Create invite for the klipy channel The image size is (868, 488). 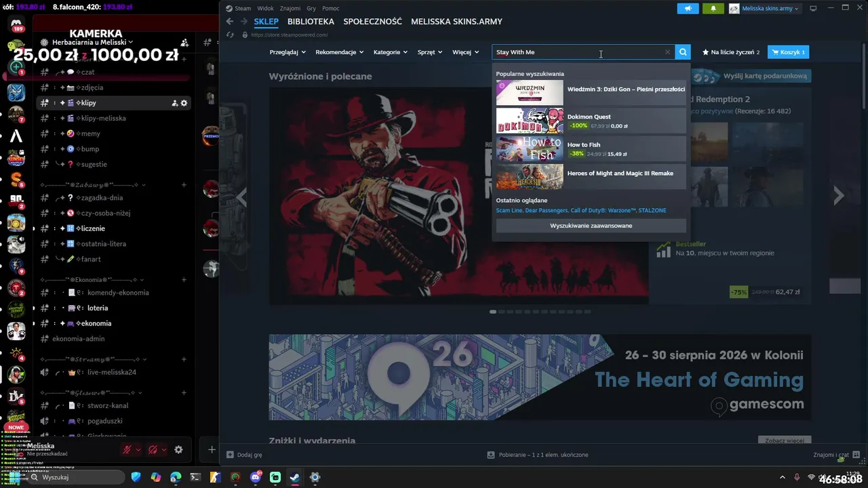(174, 103)
